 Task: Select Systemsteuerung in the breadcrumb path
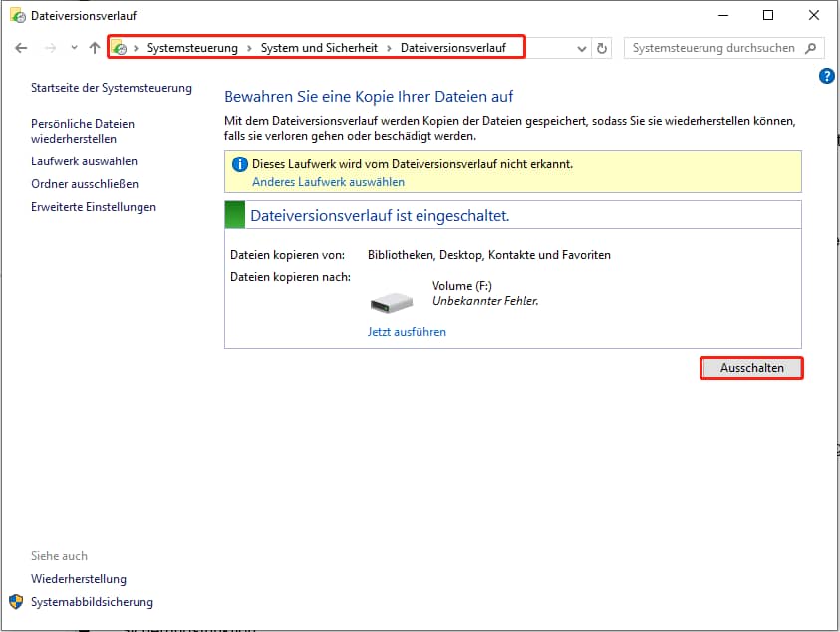[x=192, y=48]
